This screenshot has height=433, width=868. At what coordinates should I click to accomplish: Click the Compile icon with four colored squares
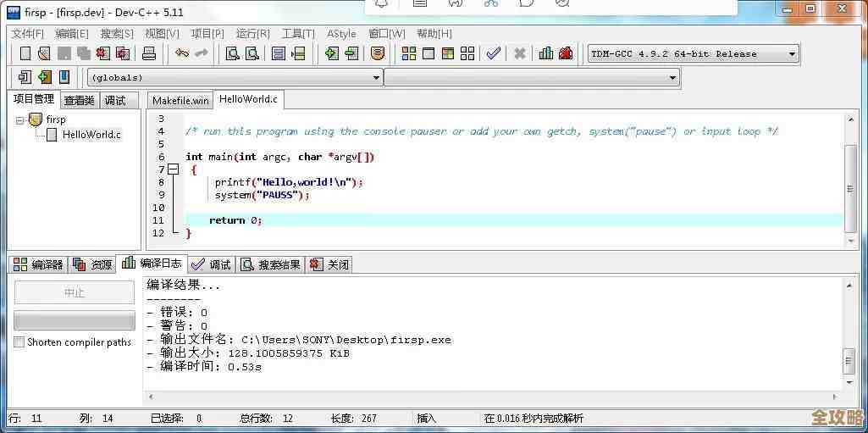tap(409, 53)
